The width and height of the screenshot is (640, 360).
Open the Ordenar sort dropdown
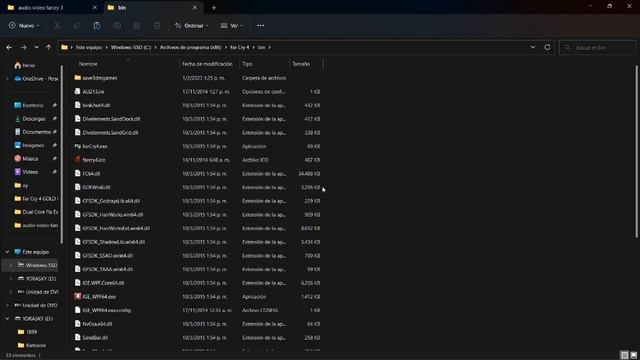coord(191,26)
